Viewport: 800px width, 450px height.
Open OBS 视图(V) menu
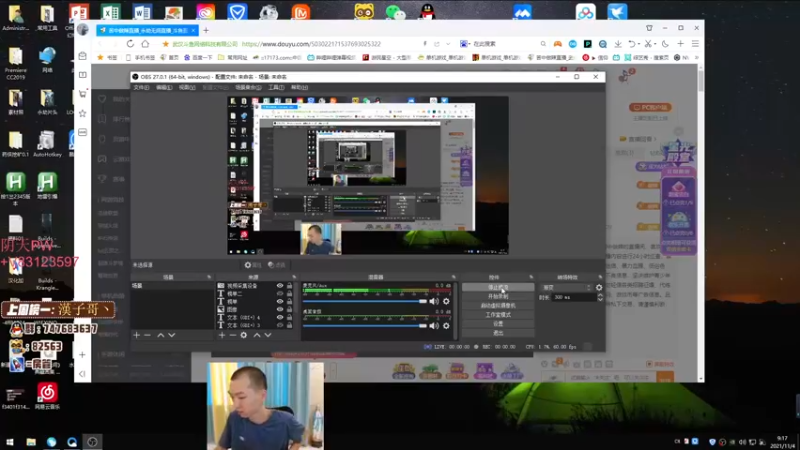(x=187, y=87)
